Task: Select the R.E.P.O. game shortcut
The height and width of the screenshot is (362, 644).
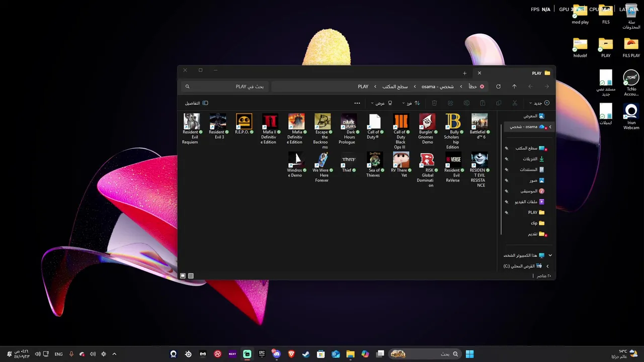Action: (x=244, y=123)
